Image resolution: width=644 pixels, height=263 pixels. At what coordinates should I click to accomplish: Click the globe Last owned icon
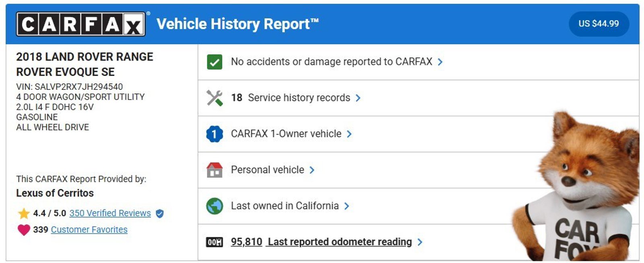click(x=215, y=206)
